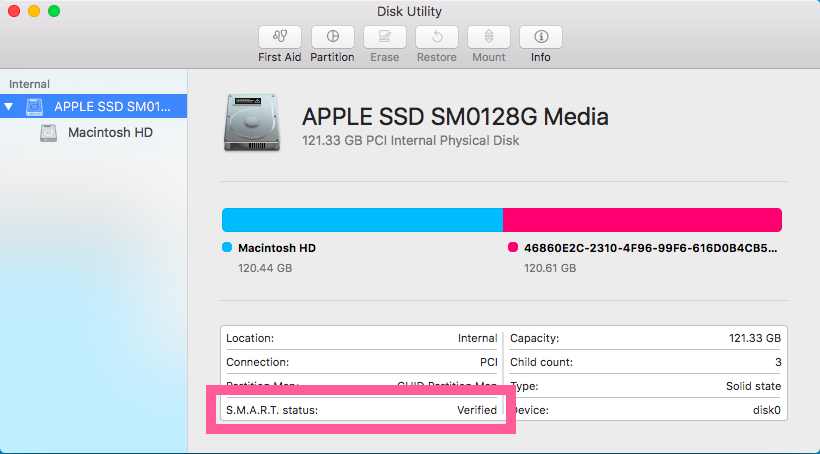Click the S.M.A.R.T. status row
This screenshot has width=820, height=454.
361,410
